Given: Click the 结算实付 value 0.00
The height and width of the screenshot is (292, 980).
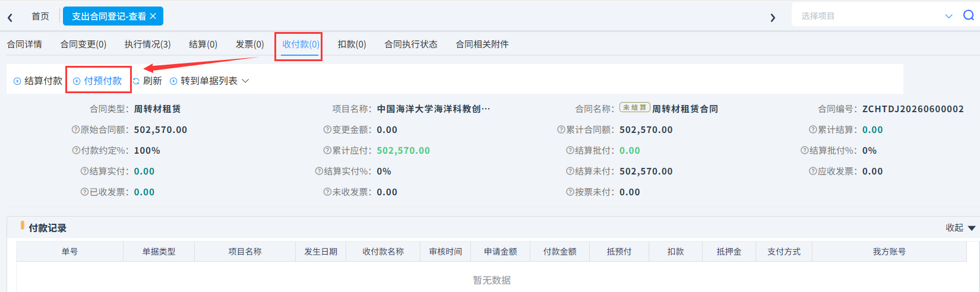Looking at the screenshot, I should point(144,171).
